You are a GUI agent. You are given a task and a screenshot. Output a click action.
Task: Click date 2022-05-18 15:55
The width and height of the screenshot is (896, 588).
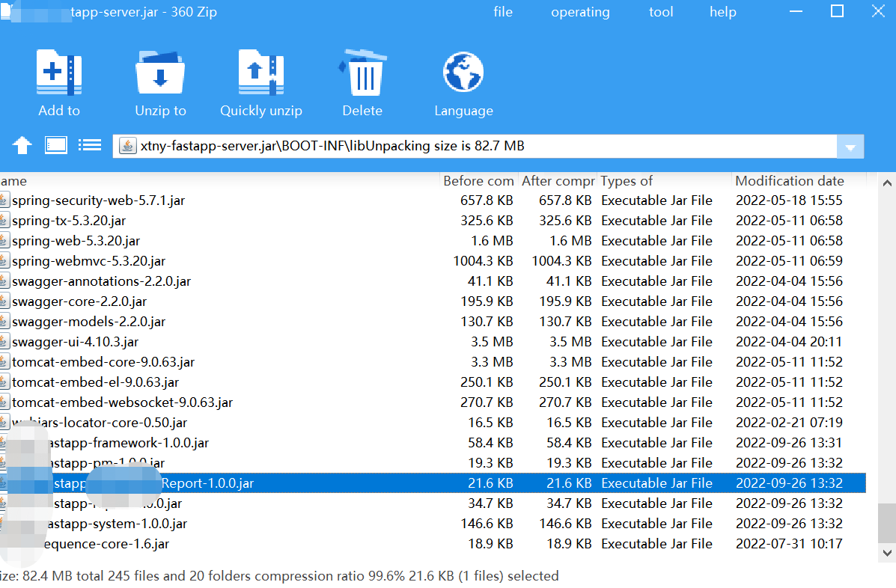[789, 200]
